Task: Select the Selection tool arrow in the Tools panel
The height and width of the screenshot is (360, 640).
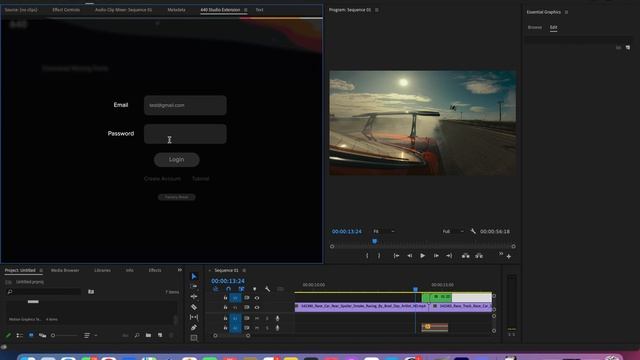Action: pos(194,276)
